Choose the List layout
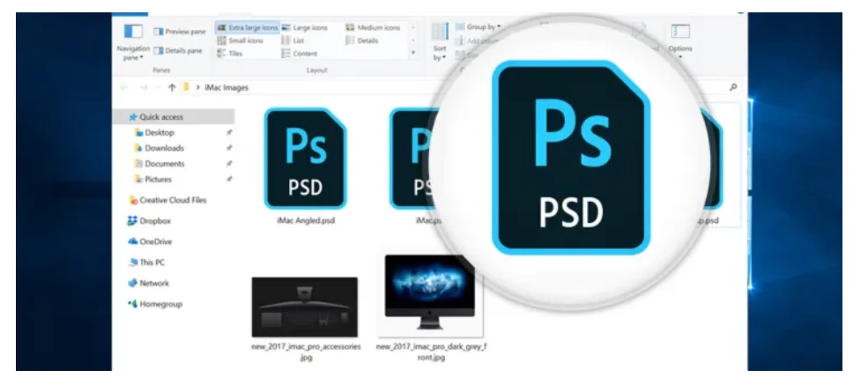 coord(293,41)
